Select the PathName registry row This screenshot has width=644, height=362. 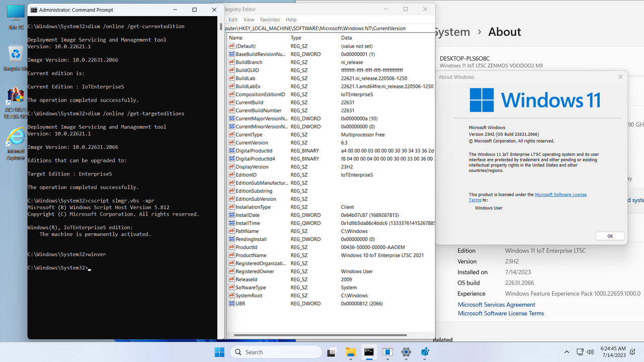click(x=331, y=231)
